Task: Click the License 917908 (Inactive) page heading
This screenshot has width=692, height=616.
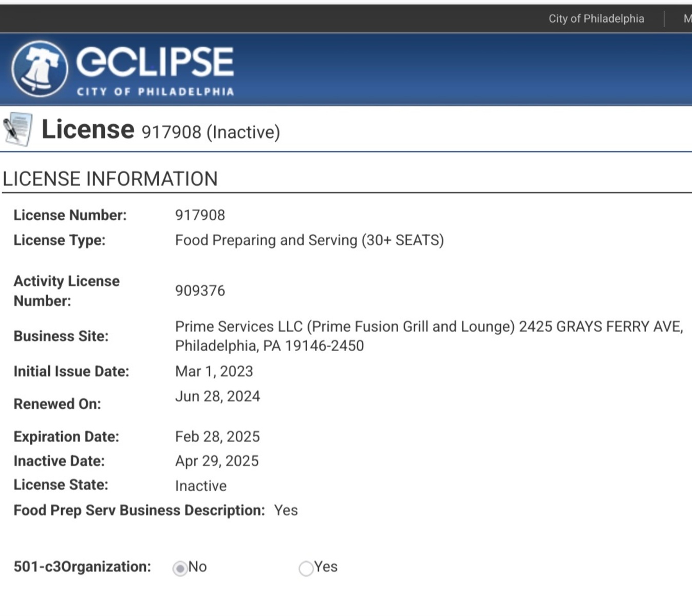Action: [161, 130]
